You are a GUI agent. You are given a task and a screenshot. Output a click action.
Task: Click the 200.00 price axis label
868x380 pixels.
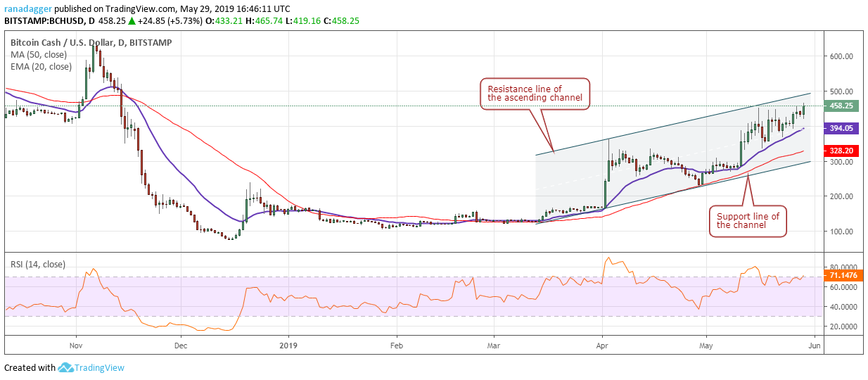pos(841,196)
